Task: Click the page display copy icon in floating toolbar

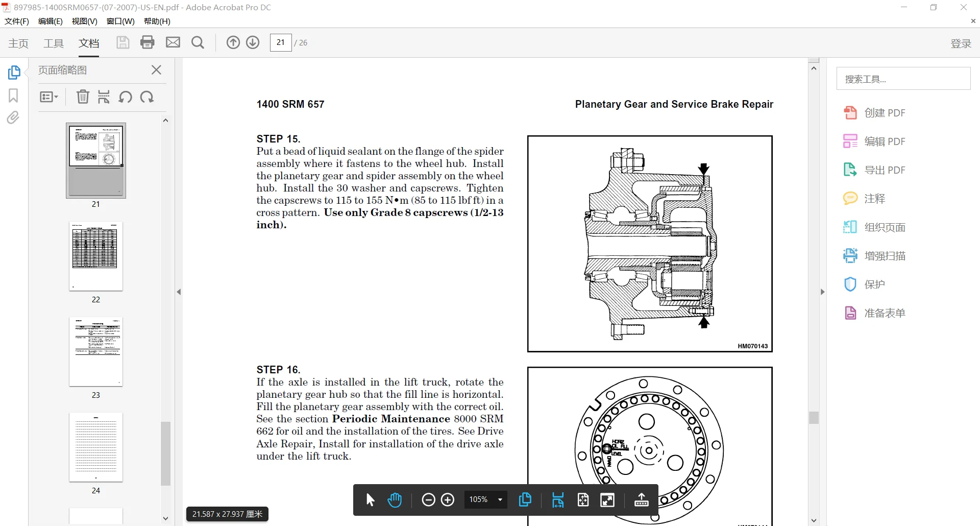Action: 525,500
